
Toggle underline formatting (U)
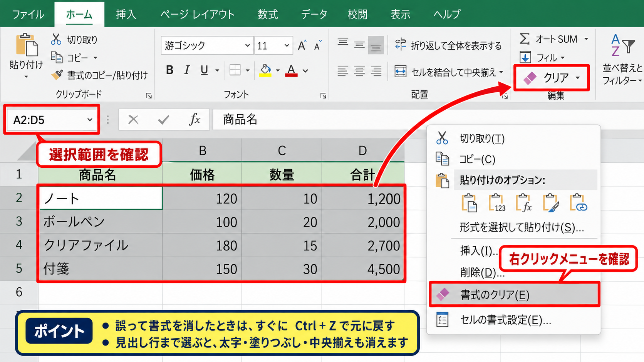click(x=204, y=70)
